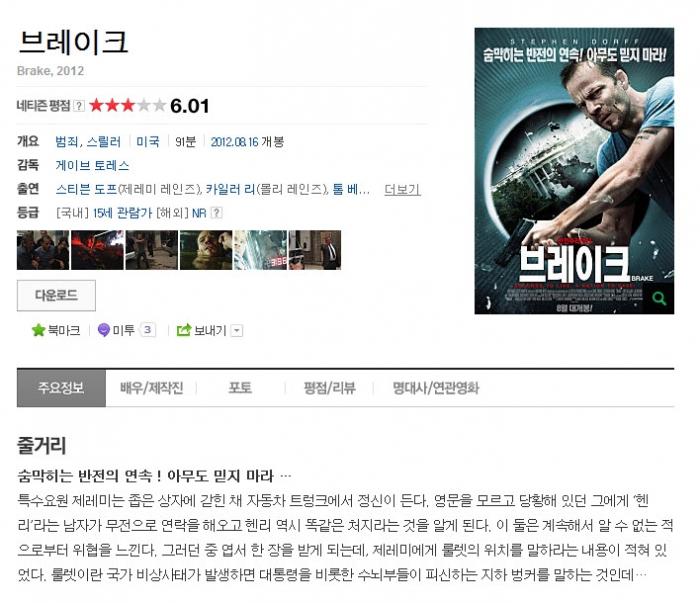
Task: Expand cast list with 더보기
Action: (402, 190)
